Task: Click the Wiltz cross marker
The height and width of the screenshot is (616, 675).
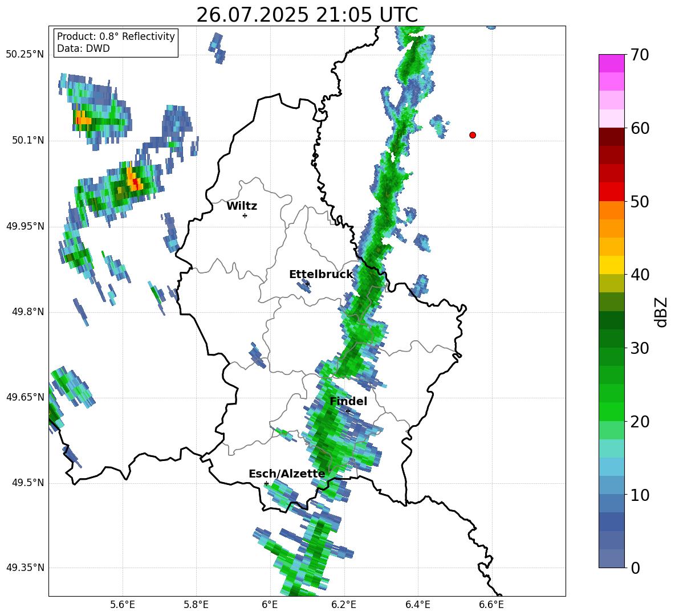Action: tap(245, 215)
